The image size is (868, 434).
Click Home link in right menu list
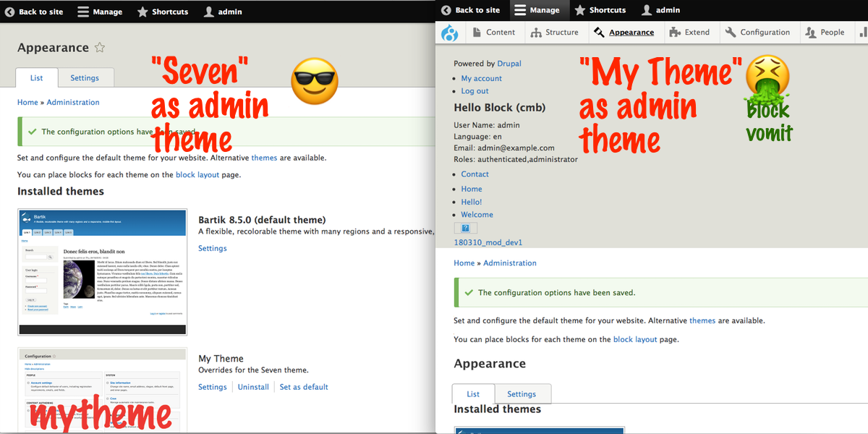pos(472,189)
